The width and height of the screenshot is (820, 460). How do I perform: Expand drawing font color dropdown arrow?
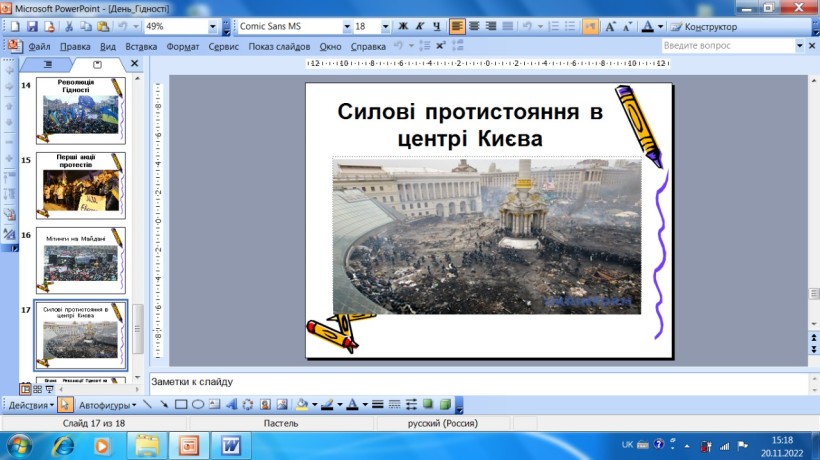(x=365, y=405)
